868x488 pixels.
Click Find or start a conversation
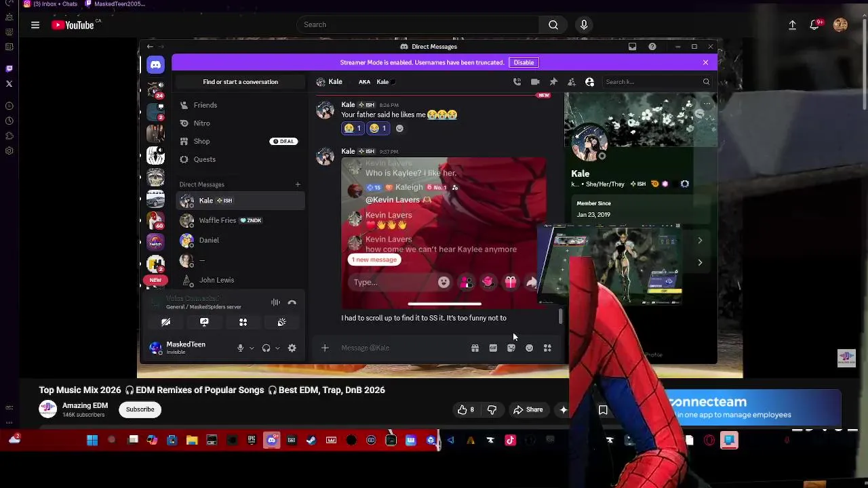pos(240,82)
